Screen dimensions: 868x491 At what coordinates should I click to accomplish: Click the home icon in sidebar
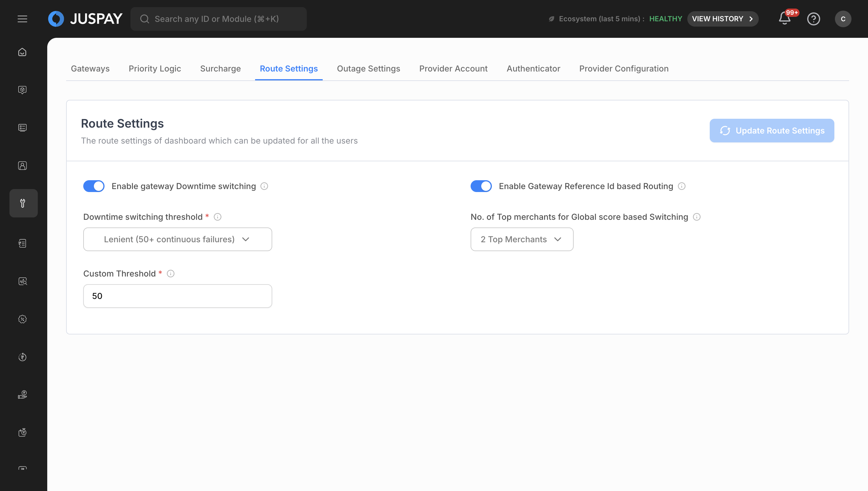[x=22, y=52]
